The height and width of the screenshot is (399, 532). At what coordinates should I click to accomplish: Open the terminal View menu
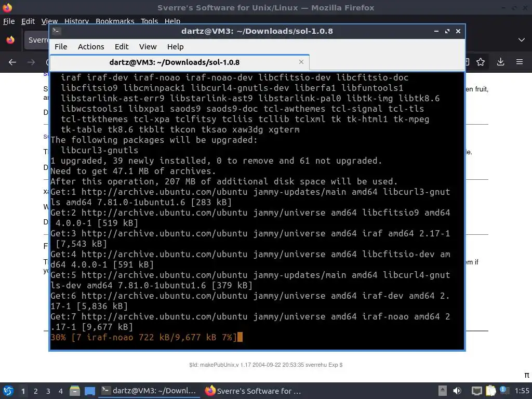(x=148, y=46)
